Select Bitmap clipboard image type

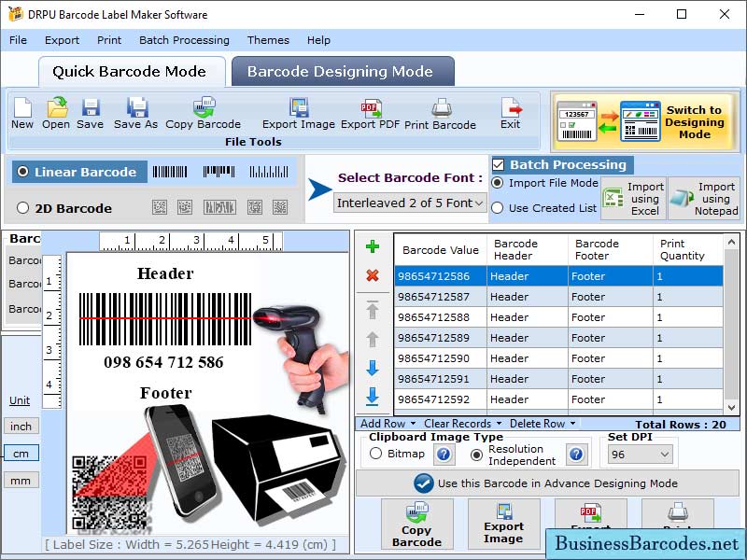(376, 454)
